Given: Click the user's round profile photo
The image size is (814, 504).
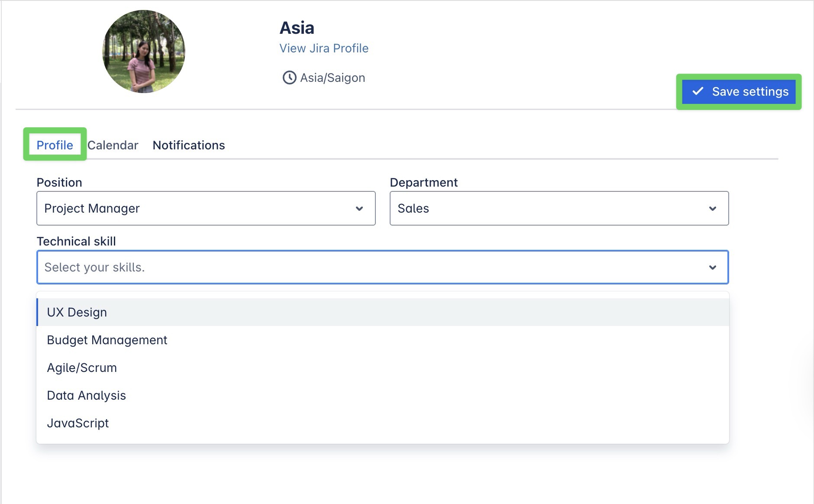Looking at the screenshot, I should coord(144,52).
